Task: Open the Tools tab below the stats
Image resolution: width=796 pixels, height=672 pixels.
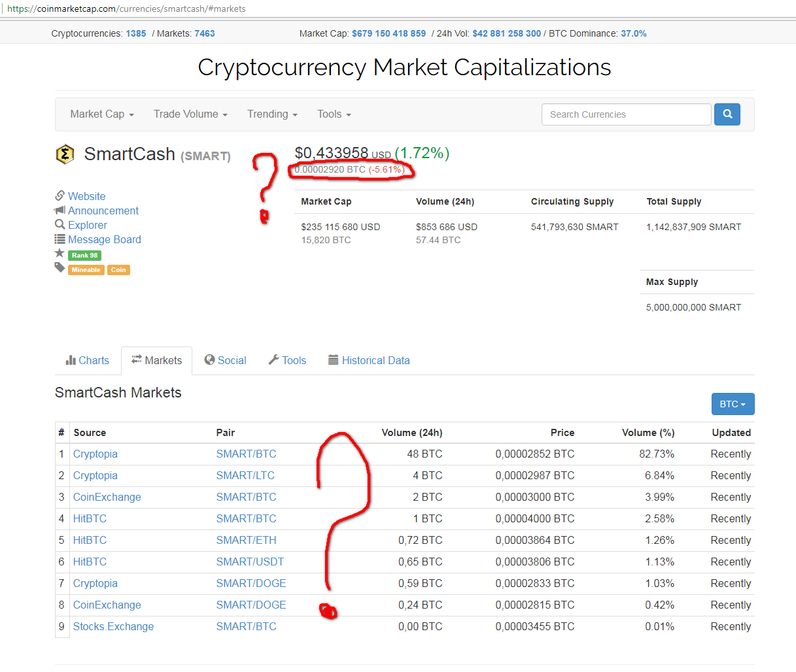Action: 287,360
